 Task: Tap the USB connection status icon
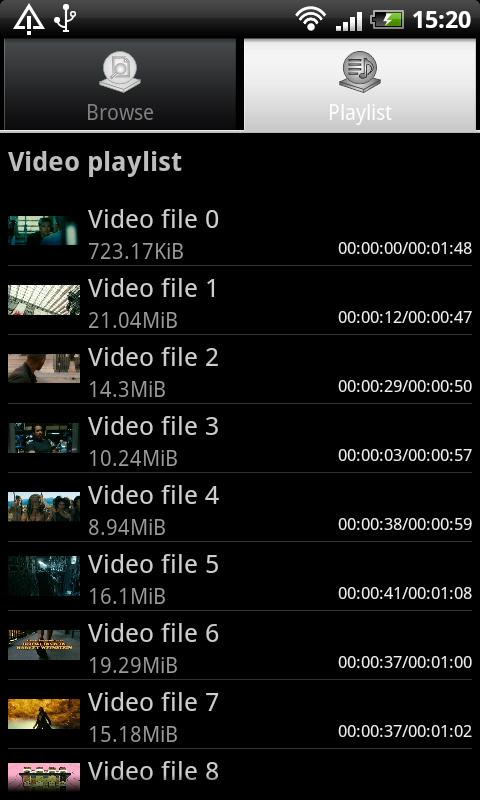coord(65,18)
